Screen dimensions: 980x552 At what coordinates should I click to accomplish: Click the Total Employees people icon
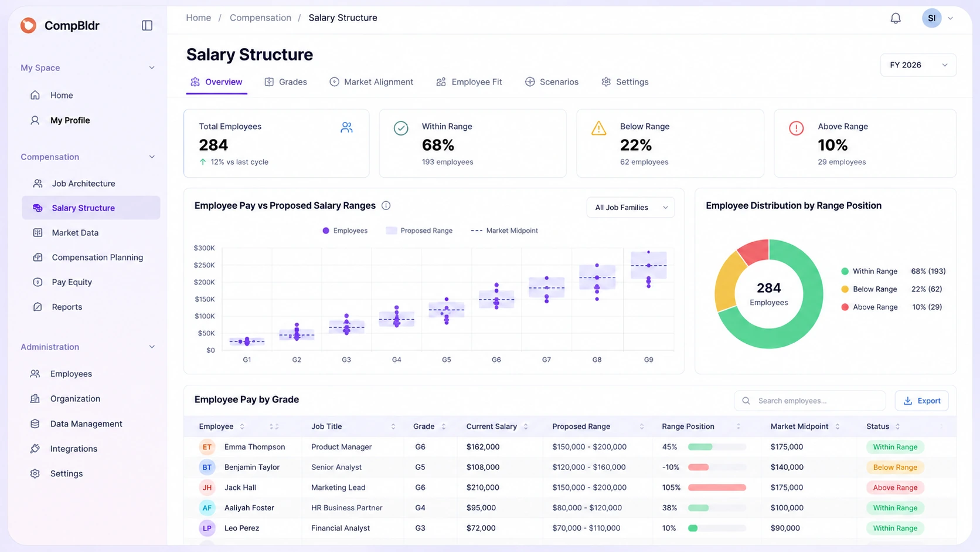[x=346, y=127]
